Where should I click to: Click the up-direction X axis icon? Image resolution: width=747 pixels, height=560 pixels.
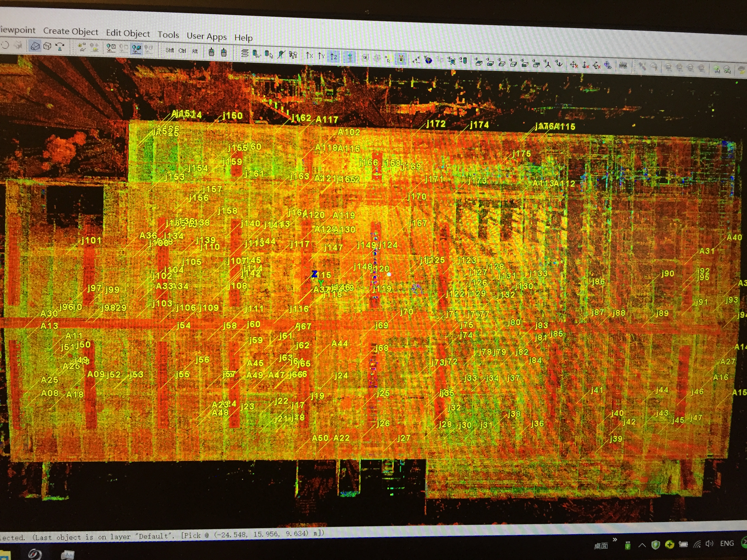click(x=309, y=55)
